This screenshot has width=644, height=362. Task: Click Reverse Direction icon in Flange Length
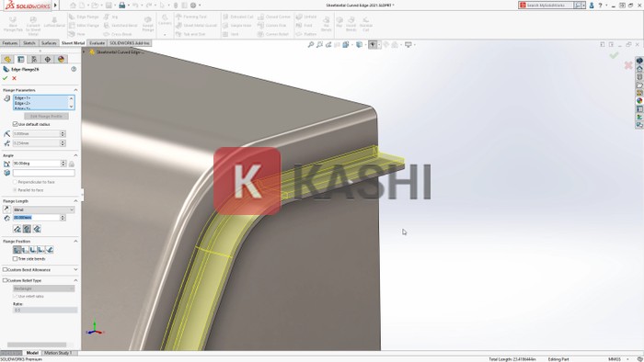coord(6,209)
